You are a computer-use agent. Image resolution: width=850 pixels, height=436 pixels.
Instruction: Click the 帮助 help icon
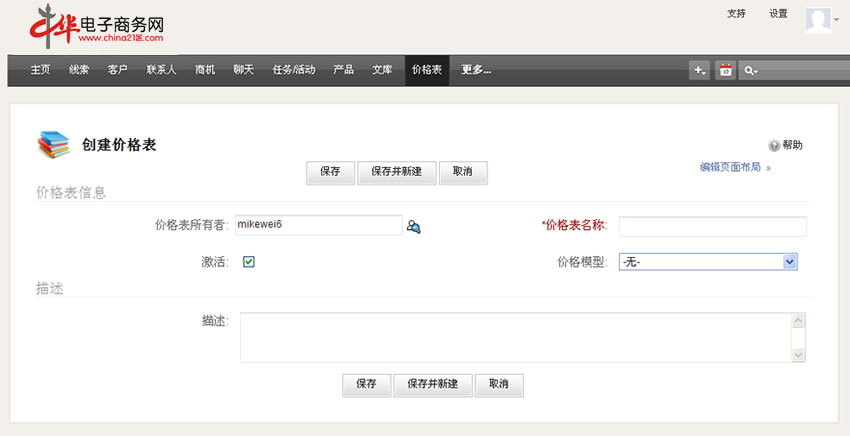pyautogui.click(x=774, y=146)
